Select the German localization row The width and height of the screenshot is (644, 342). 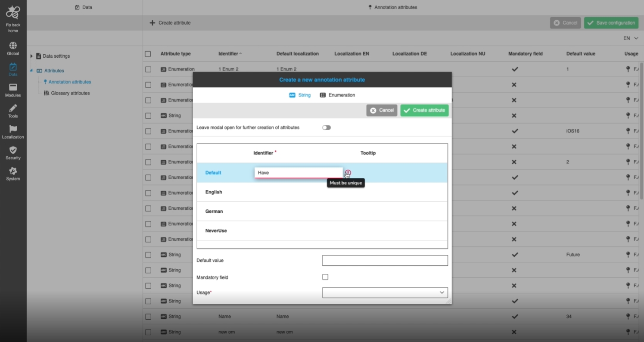point(322,211)
